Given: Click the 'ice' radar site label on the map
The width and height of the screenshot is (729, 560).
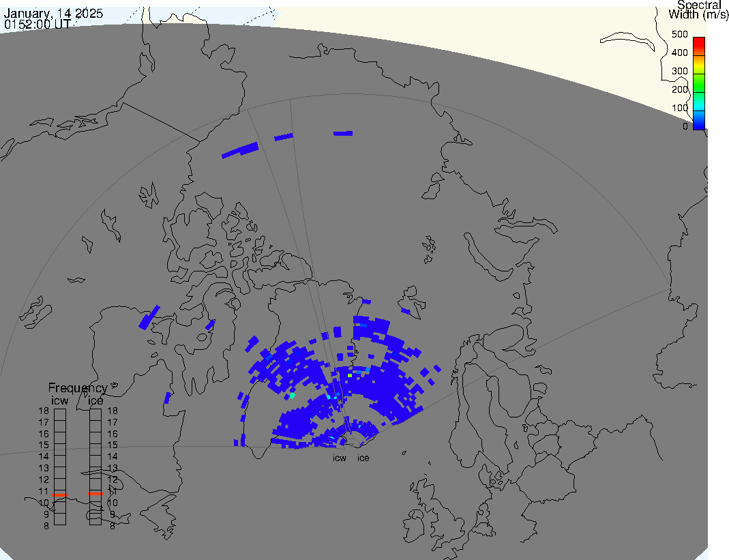Looking at the screenshot, I should coord(363,458).
